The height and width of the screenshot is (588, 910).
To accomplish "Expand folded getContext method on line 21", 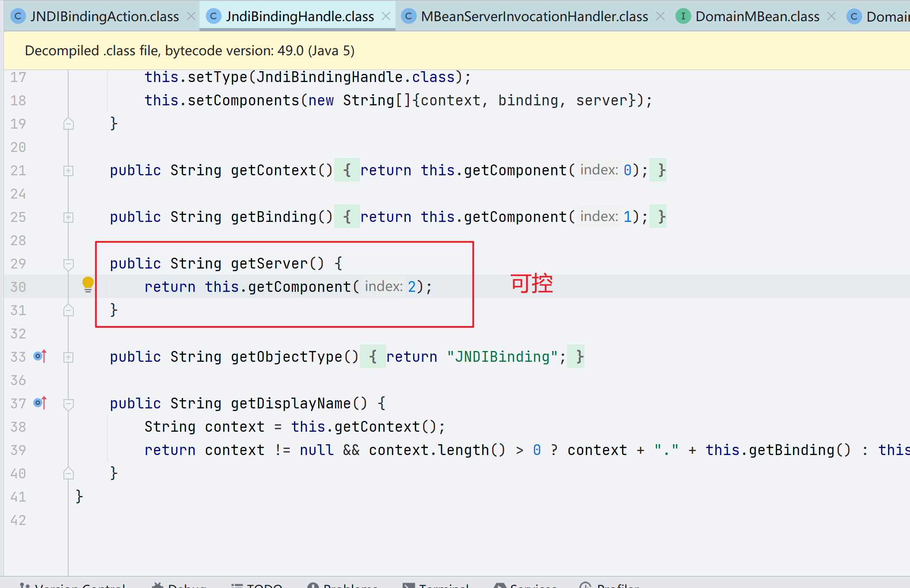I will (x=68, y=171).
